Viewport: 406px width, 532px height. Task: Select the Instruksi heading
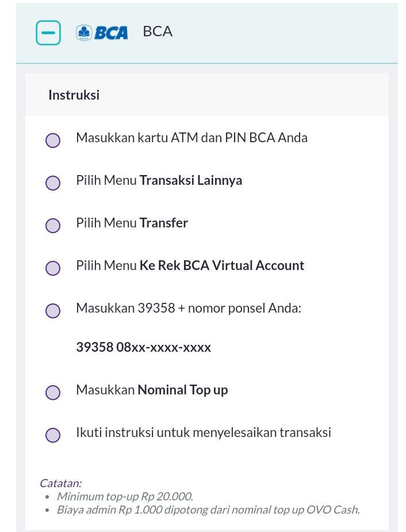tap(74, 95)
